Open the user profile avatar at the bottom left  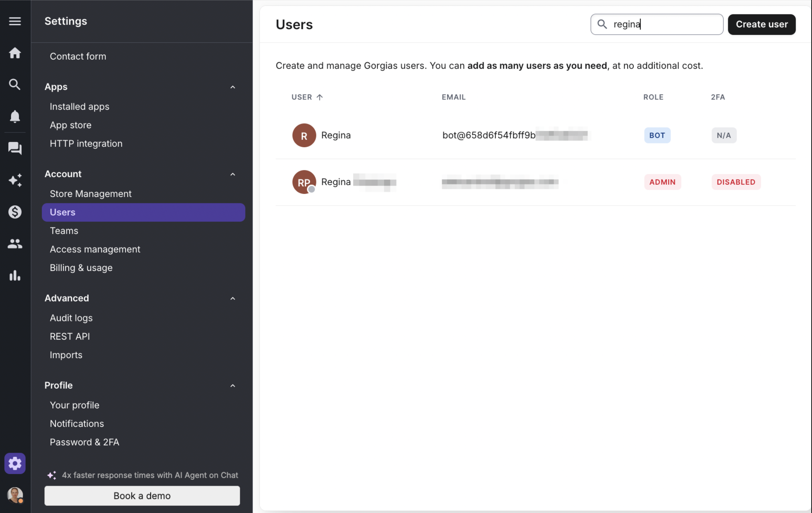[x=15, y=495]
